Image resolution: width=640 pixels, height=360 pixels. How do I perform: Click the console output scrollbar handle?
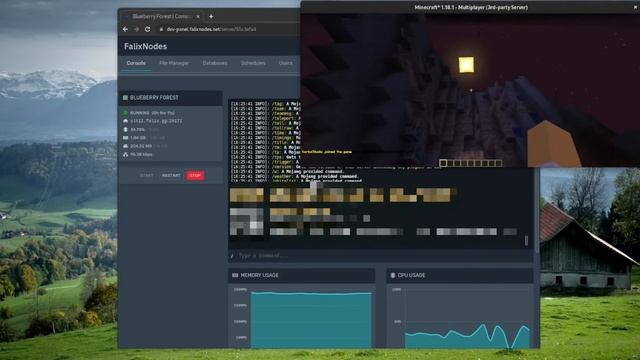point(526,241)
